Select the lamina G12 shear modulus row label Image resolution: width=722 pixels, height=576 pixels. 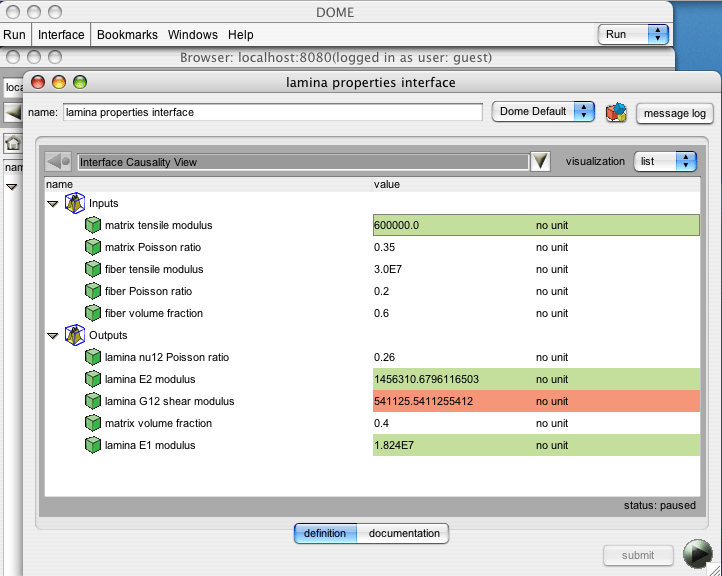pos(169,401)
